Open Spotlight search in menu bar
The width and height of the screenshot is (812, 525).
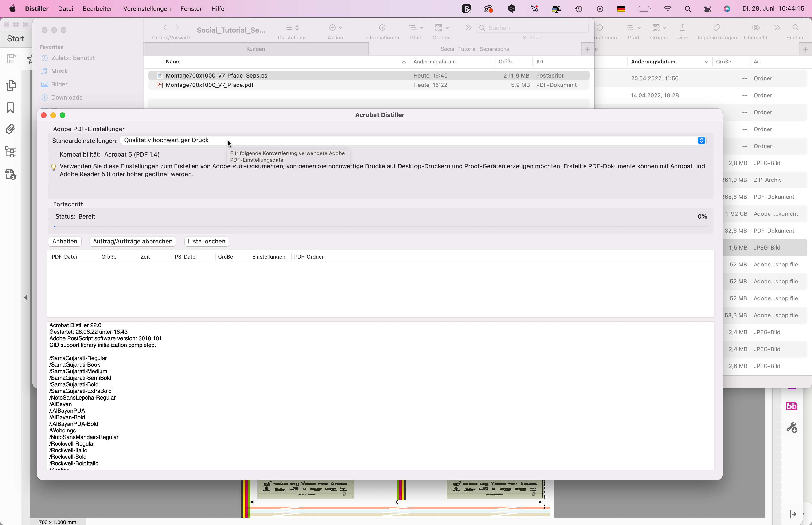(x=687, y=9)
